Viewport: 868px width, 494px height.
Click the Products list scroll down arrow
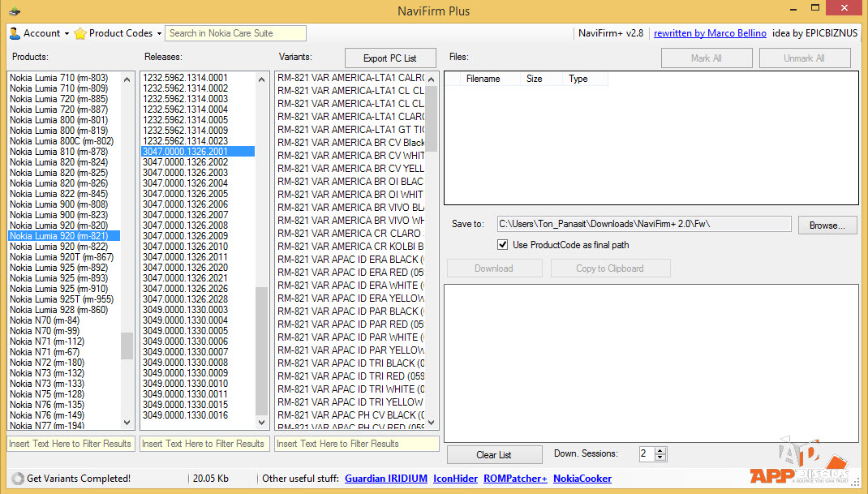click(x=127, y=423)
